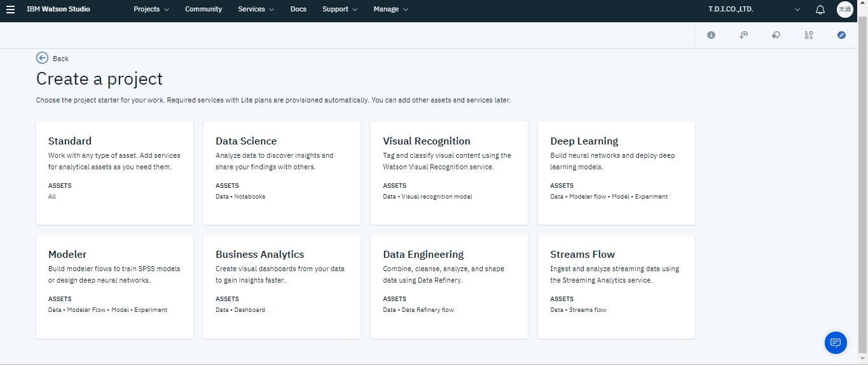Select the Visual Recognition project card
The height and width of the screenshot is (366, 868).
[x=449, y=172]
